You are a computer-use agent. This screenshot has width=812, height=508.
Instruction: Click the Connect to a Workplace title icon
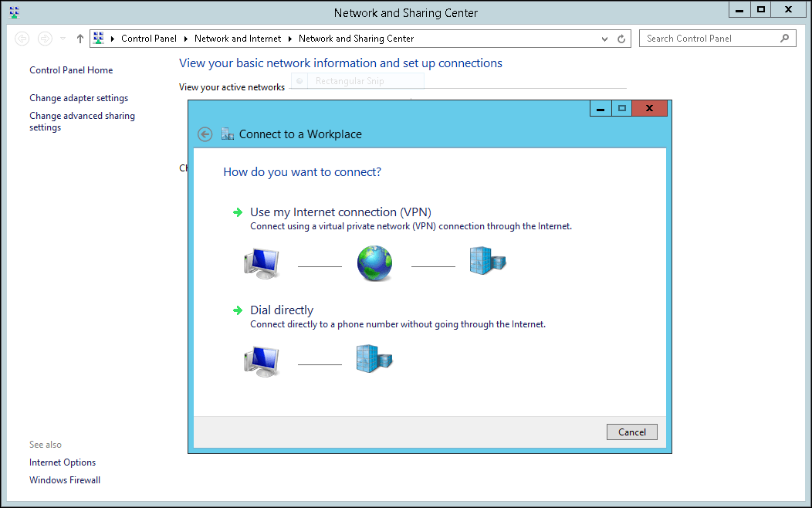[x=228, y=134]
